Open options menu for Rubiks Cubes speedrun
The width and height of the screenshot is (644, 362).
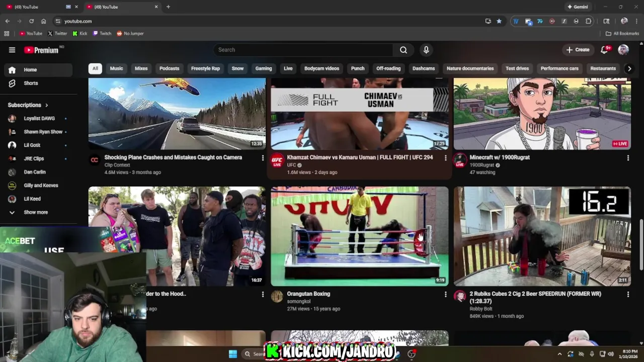click(x=628, y=294)
